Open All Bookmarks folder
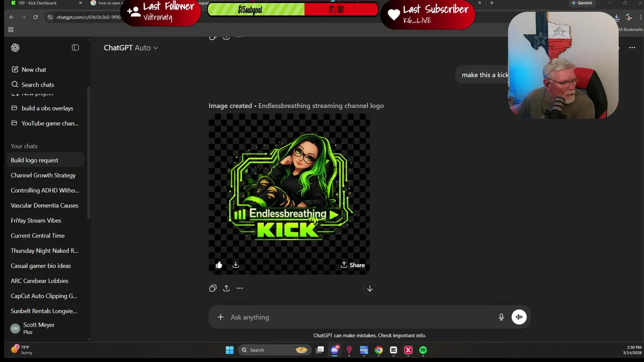 [x=630, y=30]
